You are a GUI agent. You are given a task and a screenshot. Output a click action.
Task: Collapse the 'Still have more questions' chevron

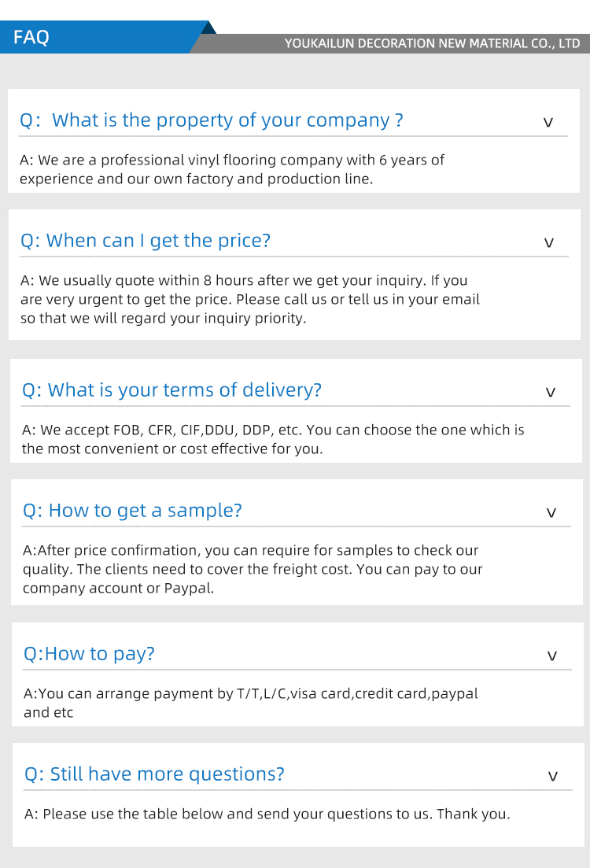tap(553, 777)
